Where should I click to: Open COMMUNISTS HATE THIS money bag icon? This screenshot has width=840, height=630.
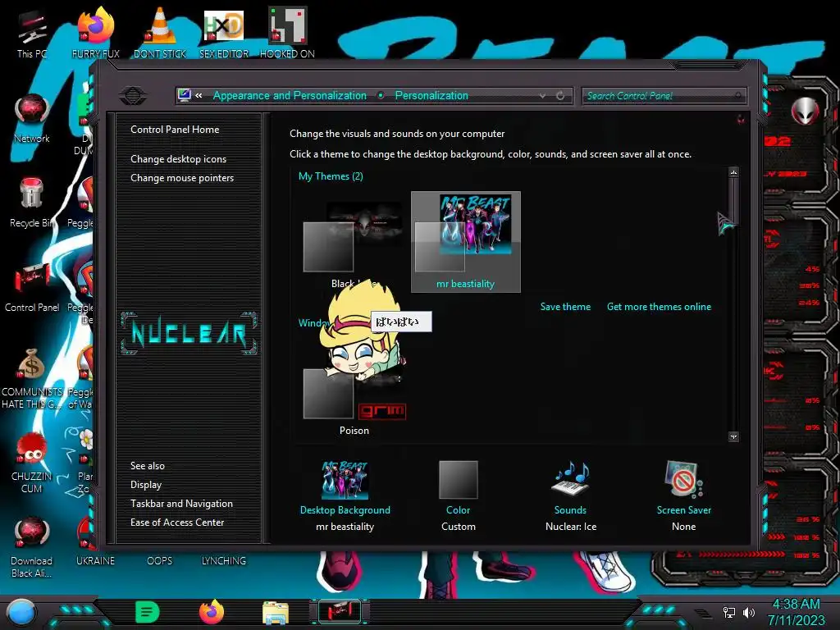(x=32, y=377)
